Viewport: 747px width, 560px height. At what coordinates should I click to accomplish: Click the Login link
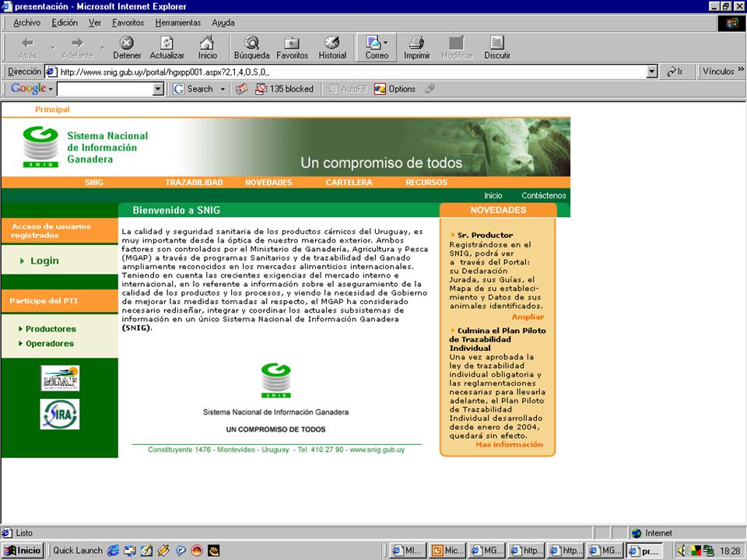(x=44, y=261)
